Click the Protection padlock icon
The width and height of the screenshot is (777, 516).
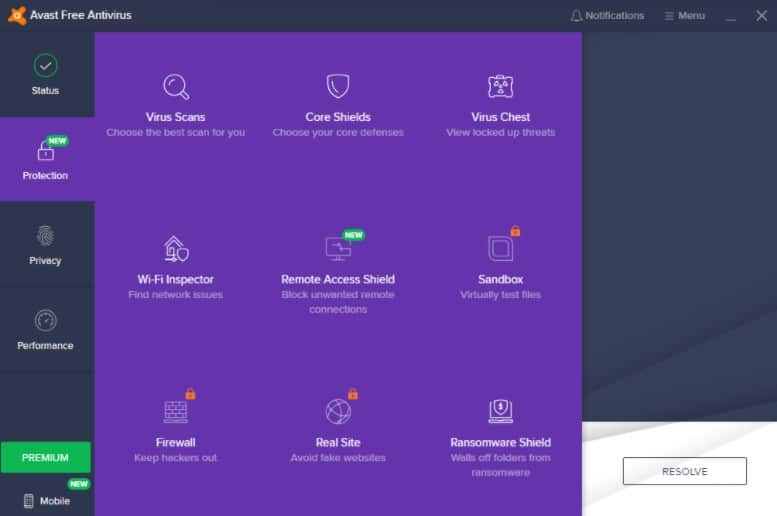coord(46,151)
